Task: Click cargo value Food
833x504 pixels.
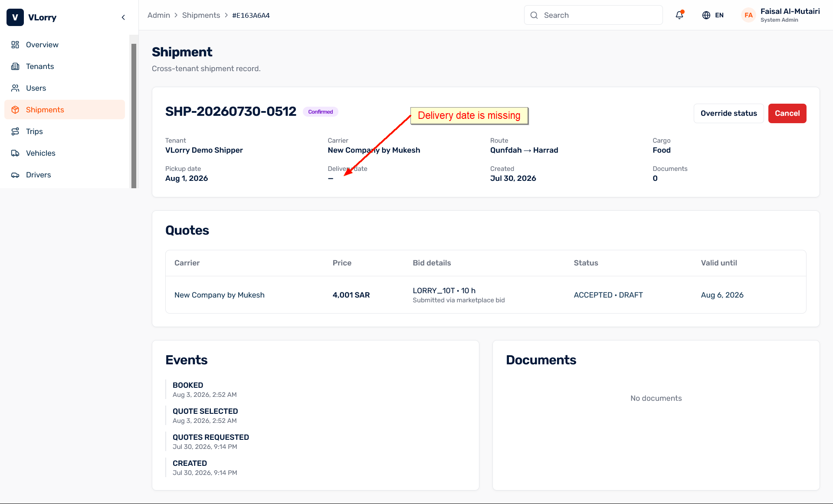Action: (661, 150)
